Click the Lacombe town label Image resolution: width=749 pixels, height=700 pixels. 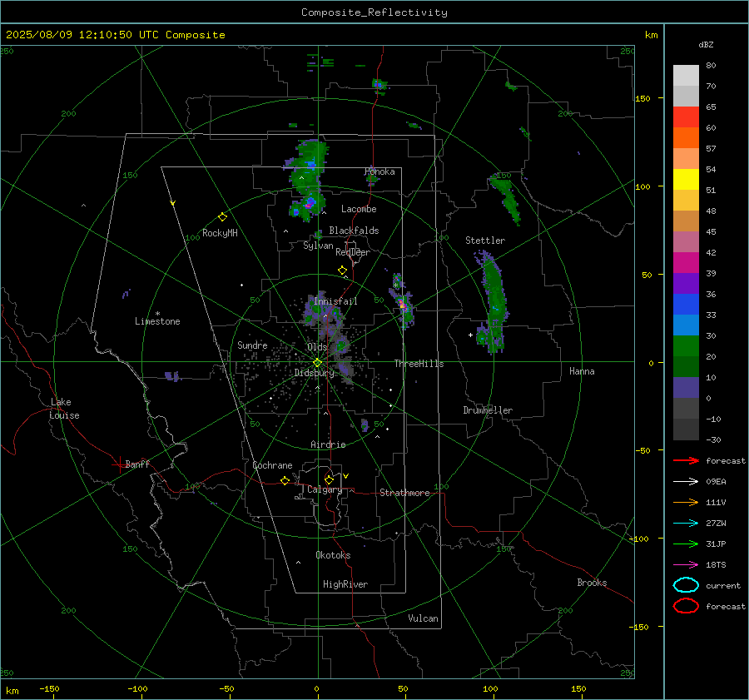(x=359, y=209)
